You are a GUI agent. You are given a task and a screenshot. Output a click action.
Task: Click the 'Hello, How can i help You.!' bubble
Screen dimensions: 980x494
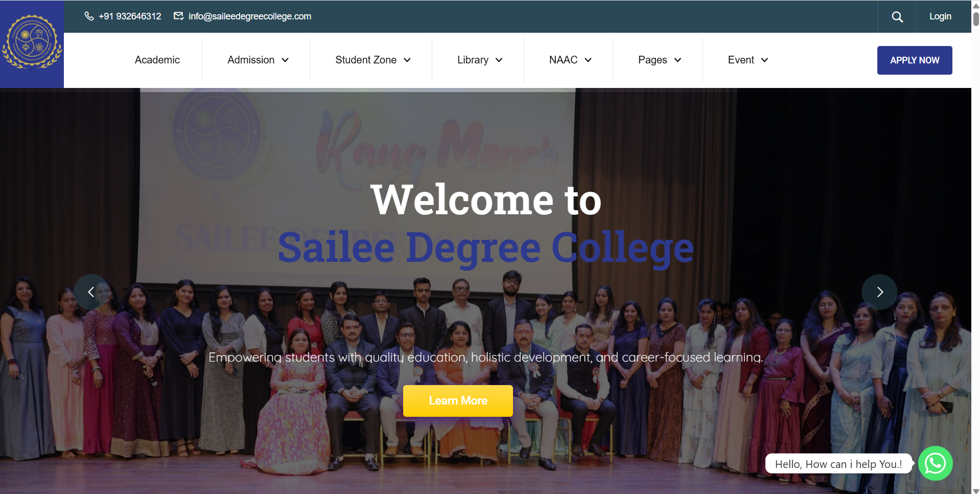[x=838, y=464]
